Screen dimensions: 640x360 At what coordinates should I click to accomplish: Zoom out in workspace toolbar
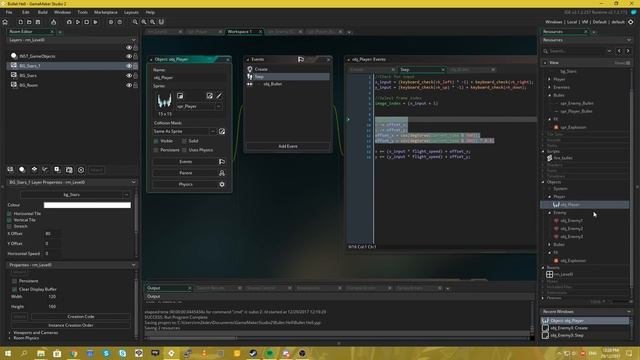[x=135, y=22]
